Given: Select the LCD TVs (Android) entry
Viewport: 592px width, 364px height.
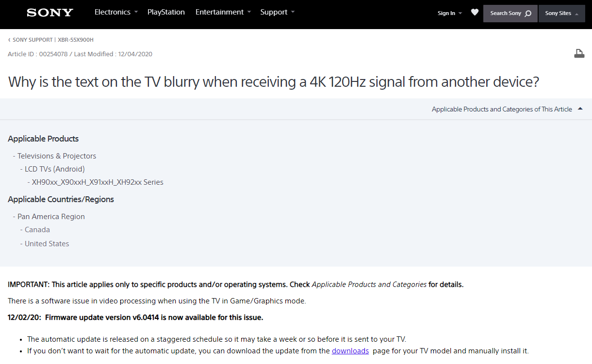Looking at the screenshot, I should pyautogui.click(x=55, y=169).
